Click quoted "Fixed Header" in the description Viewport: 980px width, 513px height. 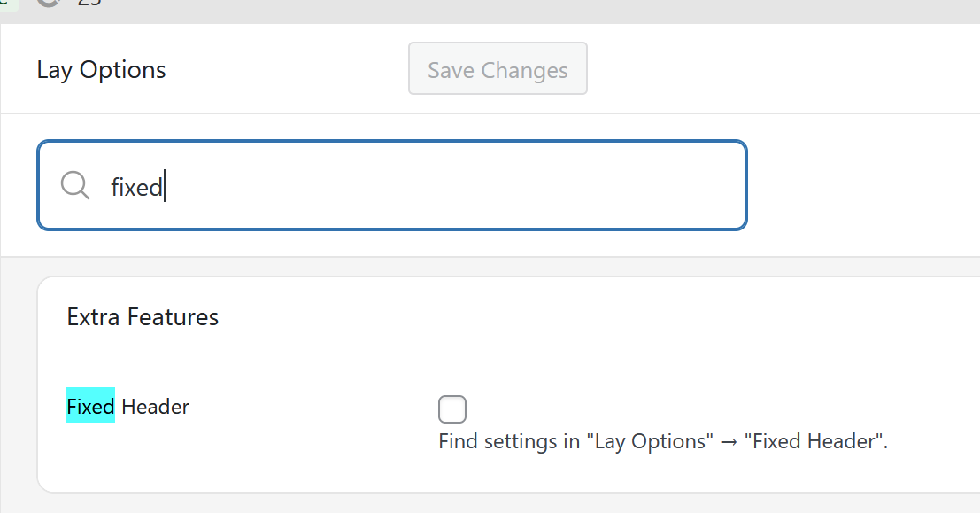[819, 441]
